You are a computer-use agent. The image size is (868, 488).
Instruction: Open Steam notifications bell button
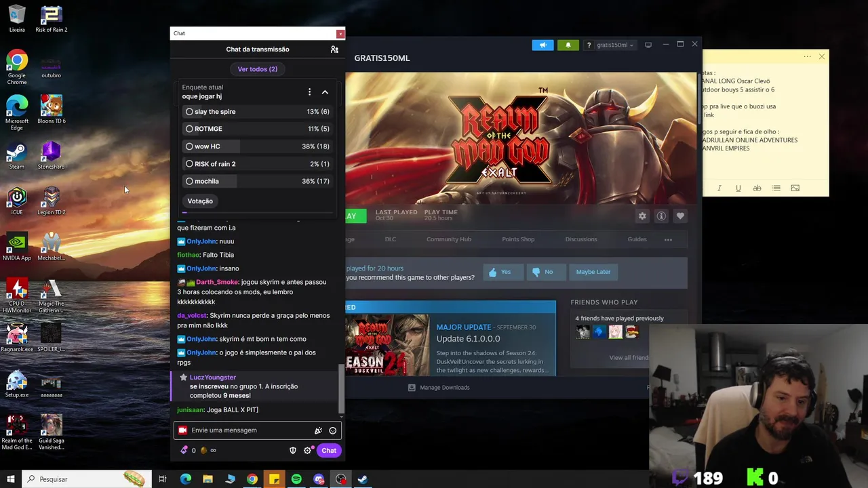tap(568, 45)
